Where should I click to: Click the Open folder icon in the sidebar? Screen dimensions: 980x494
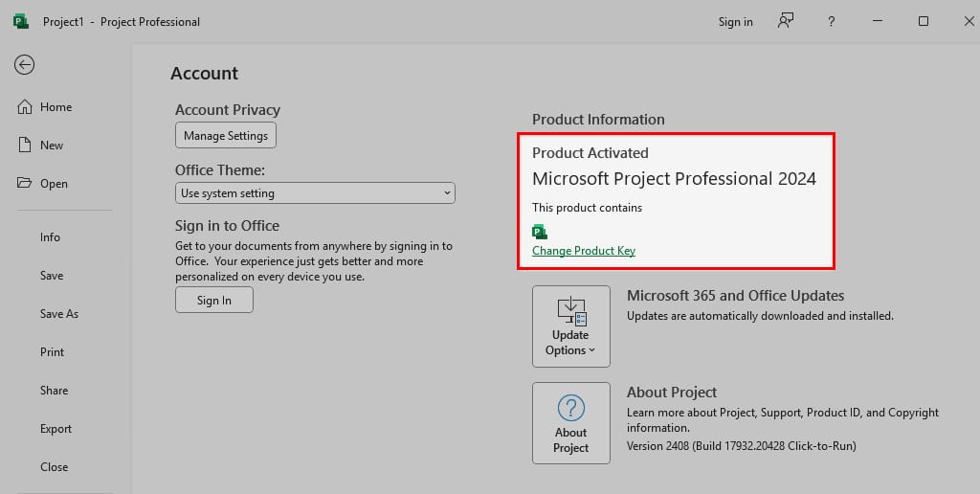click(24, 183)
